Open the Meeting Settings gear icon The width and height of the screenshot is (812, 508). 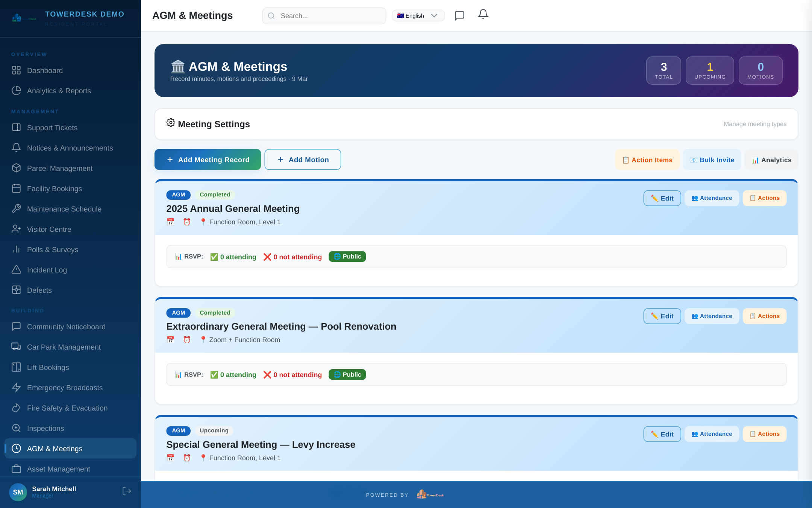pos(171,123)
